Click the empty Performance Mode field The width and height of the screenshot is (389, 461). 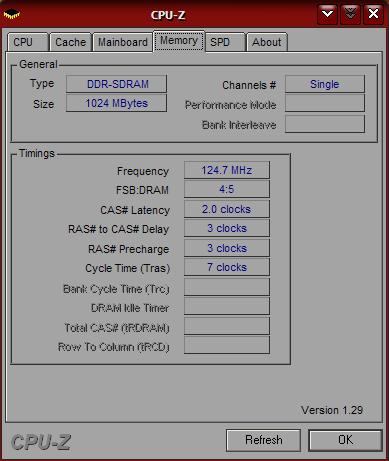[325, 103]
